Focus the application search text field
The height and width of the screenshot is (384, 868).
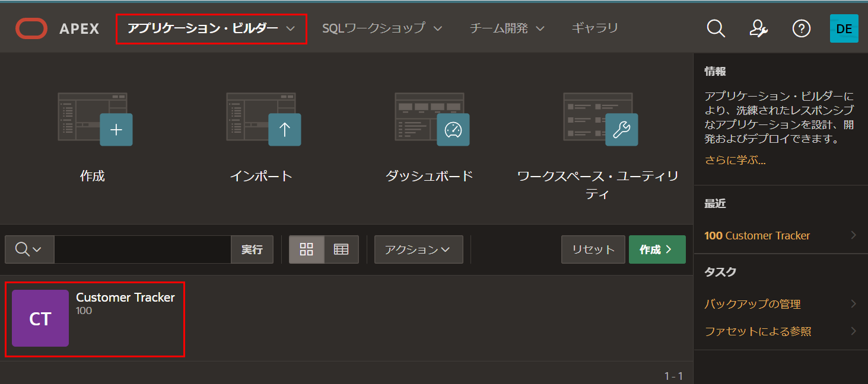point(142,249)
